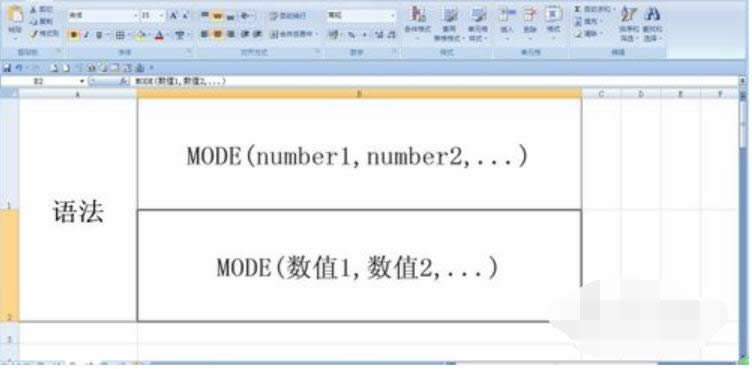Screen dimensions: 752x369
Task: Click the AutoSum sigma button
Action: [x=594, y=10]
